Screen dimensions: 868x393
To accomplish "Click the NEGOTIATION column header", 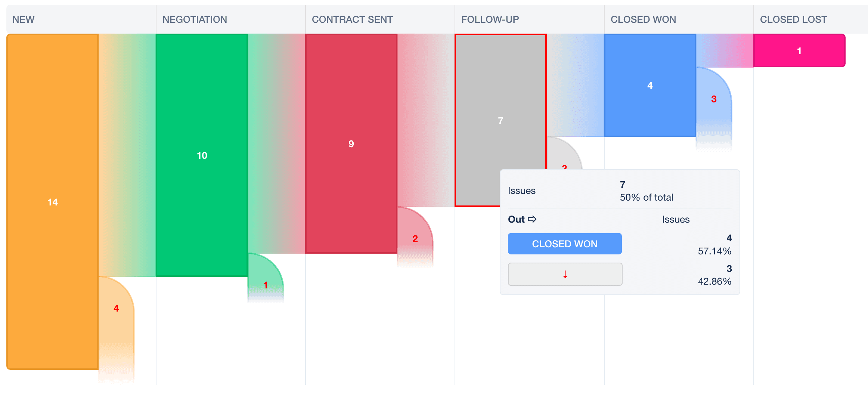I will click(195, 19).
